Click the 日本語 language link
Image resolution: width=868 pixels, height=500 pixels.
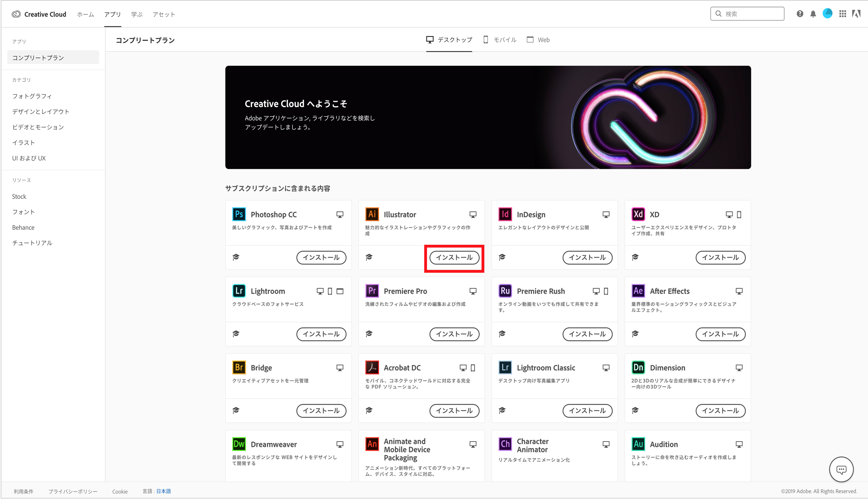(163, 491)
